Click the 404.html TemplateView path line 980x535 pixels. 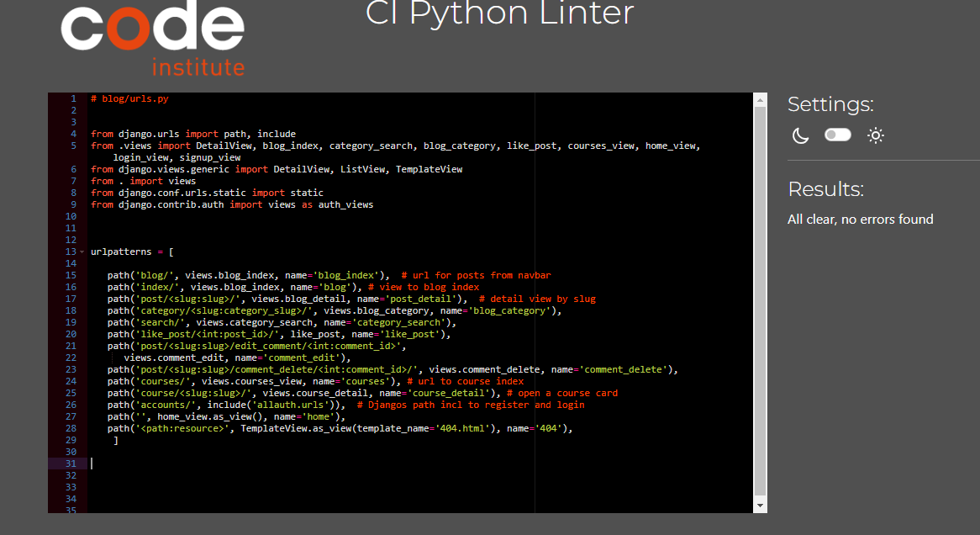tap(340, 429)
